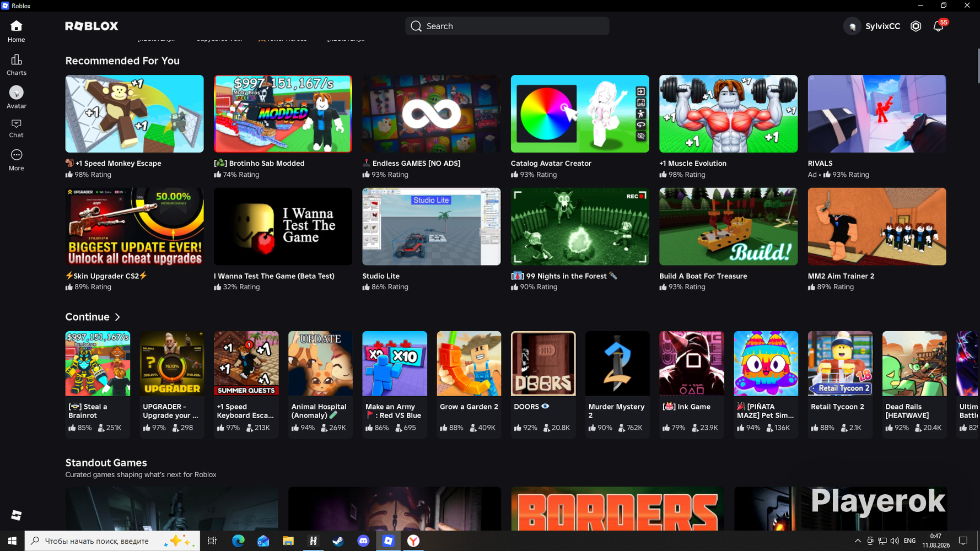
Task: Open File Explorer from the taskbar
Action: coord(288,541)
